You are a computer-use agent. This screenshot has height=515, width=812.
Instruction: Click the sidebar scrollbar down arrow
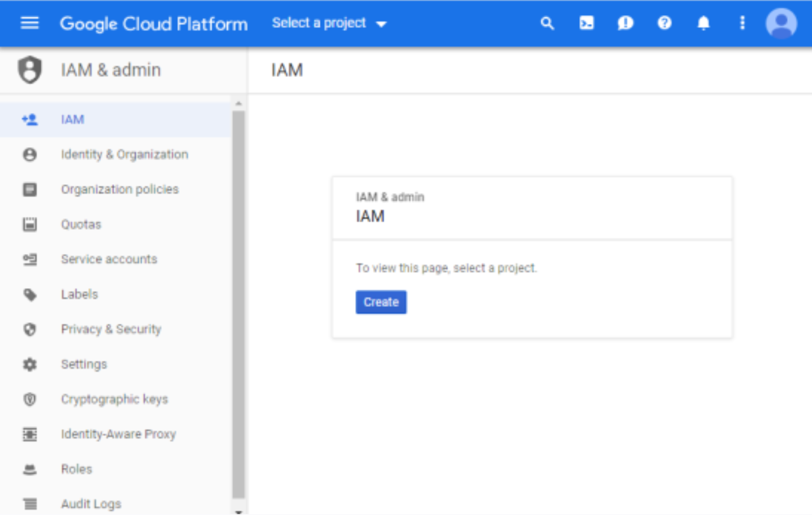[x=238, y=511]
